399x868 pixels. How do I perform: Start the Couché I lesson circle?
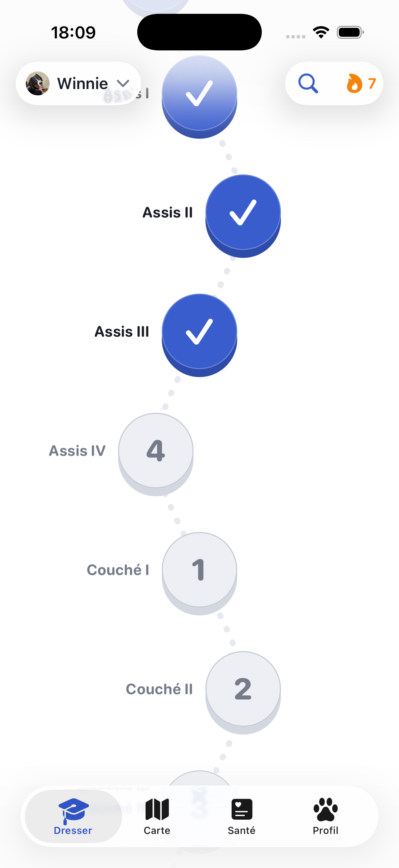(x=199, y=573)
